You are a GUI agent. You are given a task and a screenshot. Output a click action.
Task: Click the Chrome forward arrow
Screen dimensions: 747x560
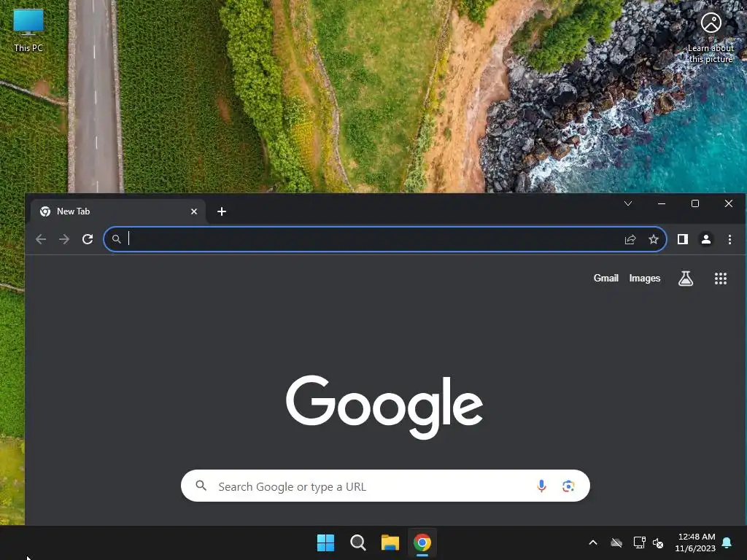pyautogui.click(x=64, y=239)
